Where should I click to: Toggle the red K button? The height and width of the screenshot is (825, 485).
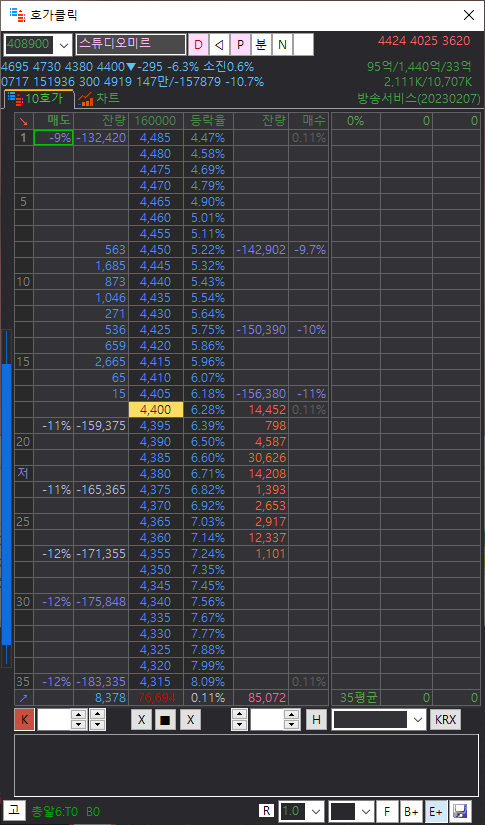(x=24, y=720)
